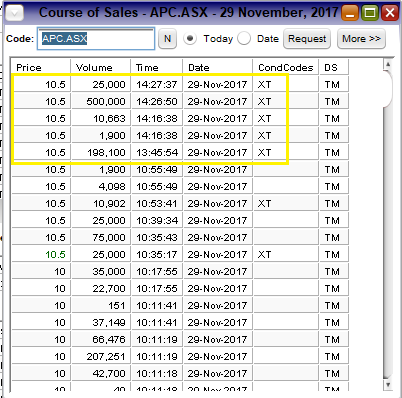This screenshot has width=402, height=398.
Task: Select the Date radio option
Action: [x=244, y=39]
